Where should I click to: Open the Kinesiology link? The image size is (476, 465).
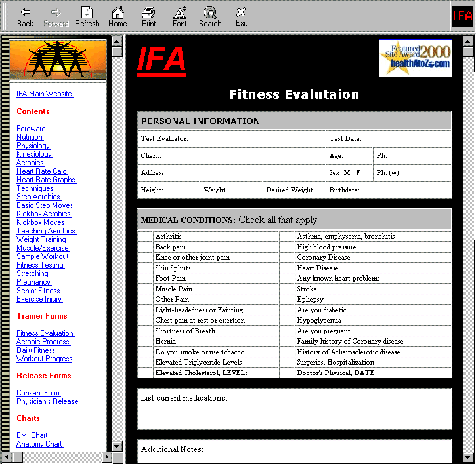coord(34,153)
